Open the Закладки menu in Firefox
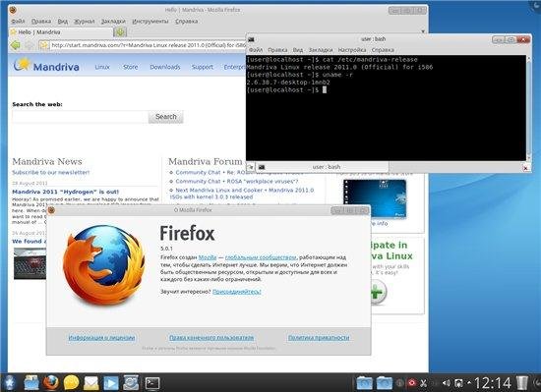 coord(113,21)
